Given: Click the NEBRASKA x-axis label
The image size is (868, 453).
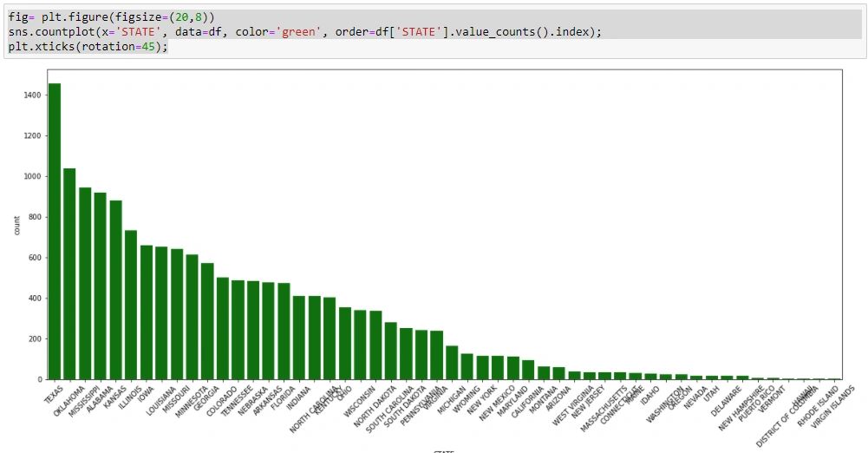Looking at the screenshot, I should [x=253, y=400].
